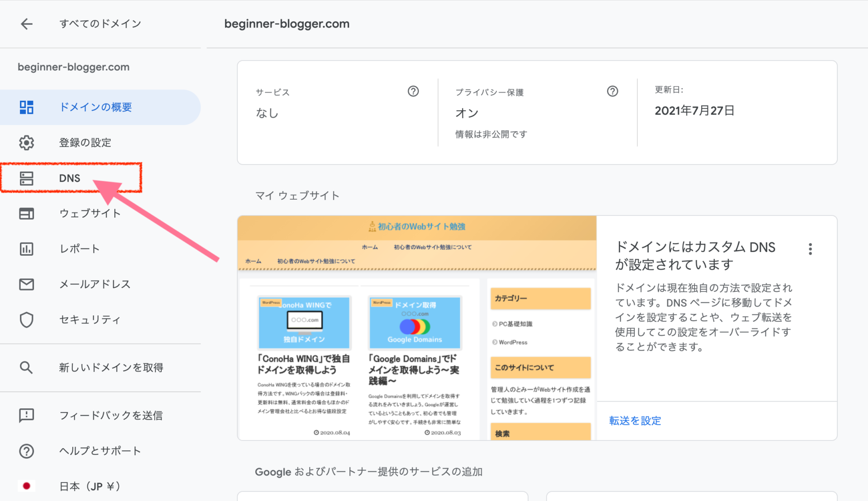
Task: Select the WordPress category link in preview
Action: (512, 342)
